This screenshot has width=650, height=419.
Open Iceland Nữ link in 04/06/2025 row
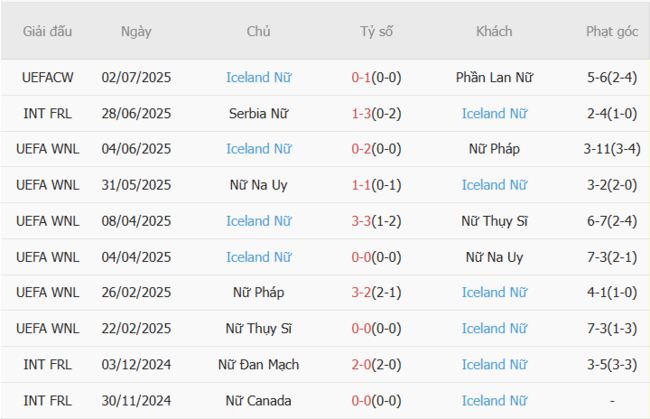pos(258,149)
